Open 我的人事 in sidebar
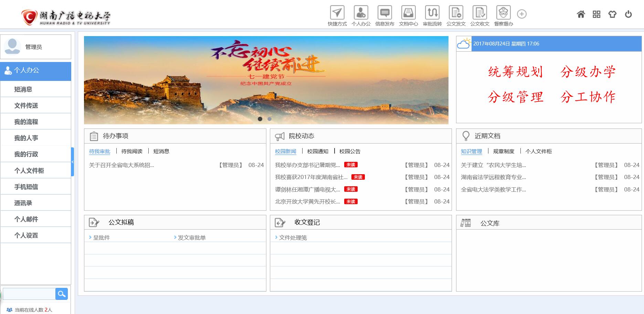The image size is (644, 314). (x=36, y=138)
